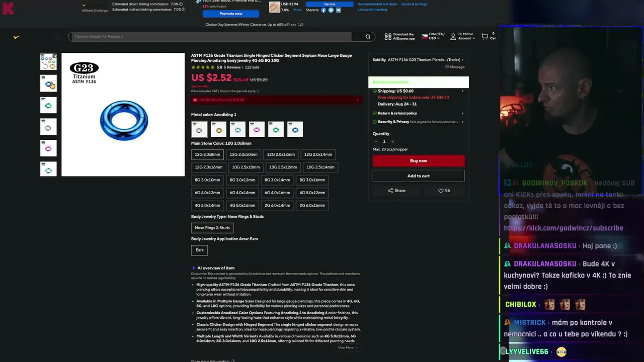
Task: Select size 10G 2.5x14mm
Action: pyautogui.click(x=320, y=167)
